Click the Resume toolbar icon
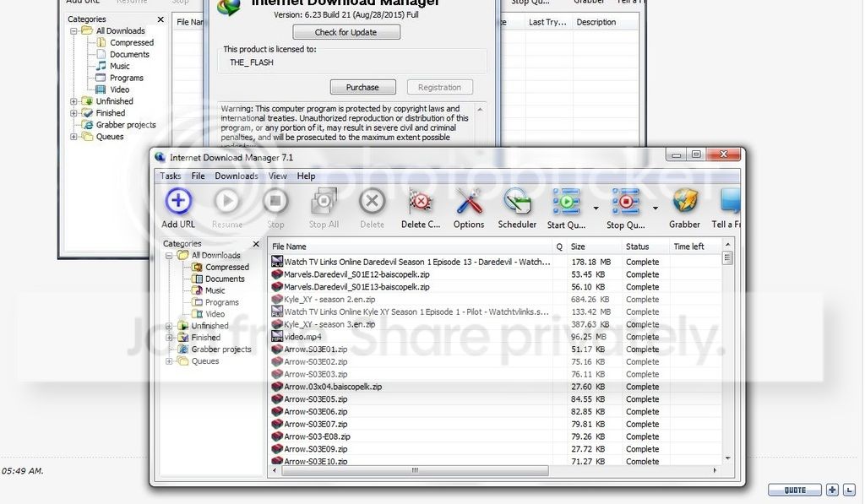Screen dimensions: 865x504 pos(226,201)
